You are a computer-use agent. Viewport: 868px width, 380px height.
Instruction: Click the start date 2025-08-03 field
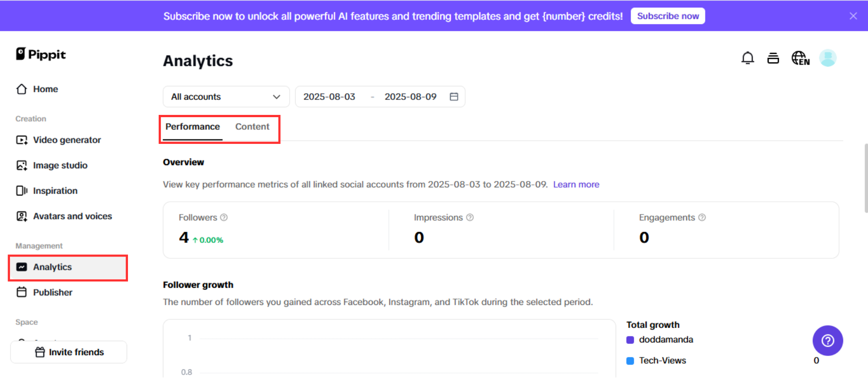(x=329, y=97)
